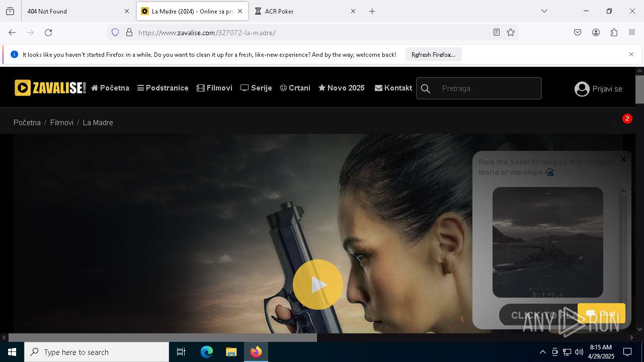Open Firefox account icon
This screenshot has width=644, height=362.
pos(596,32)
